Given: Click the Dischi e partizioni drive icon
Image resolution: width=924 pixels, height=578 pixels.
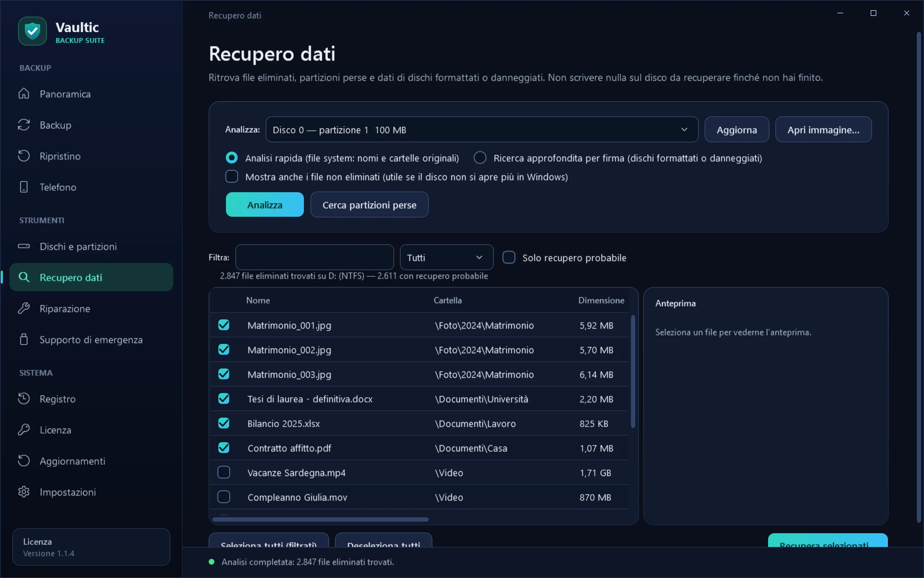Looking at the screenshot, I should click(x=24, y=246).
